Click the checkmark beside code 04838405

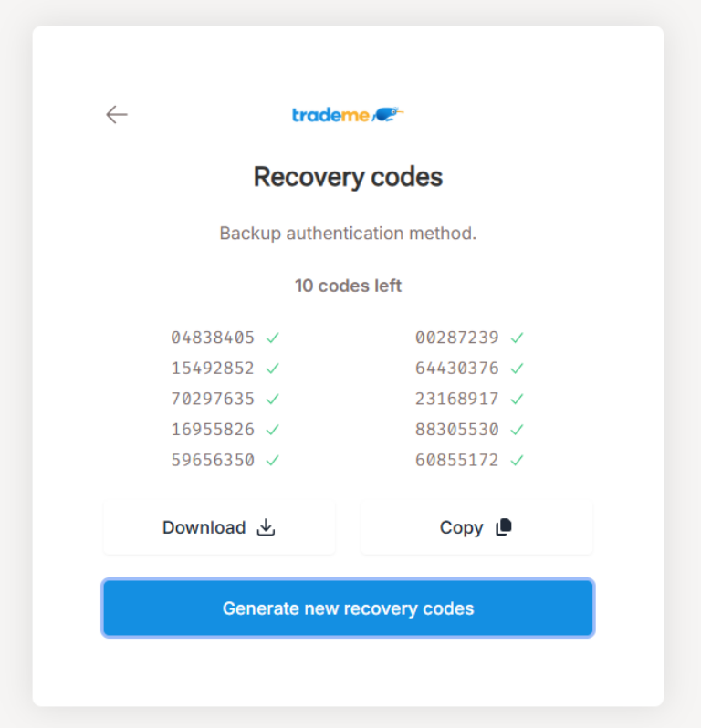click(273, 338)
